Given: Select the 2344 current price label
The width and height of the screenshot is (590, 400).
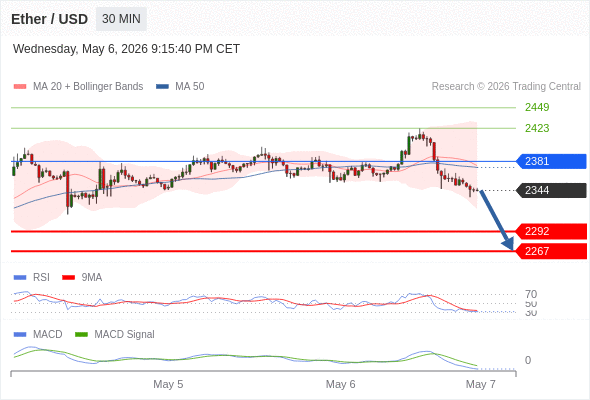Looking at the screenshot, I should pyautogui.click(x=551, y=190).
